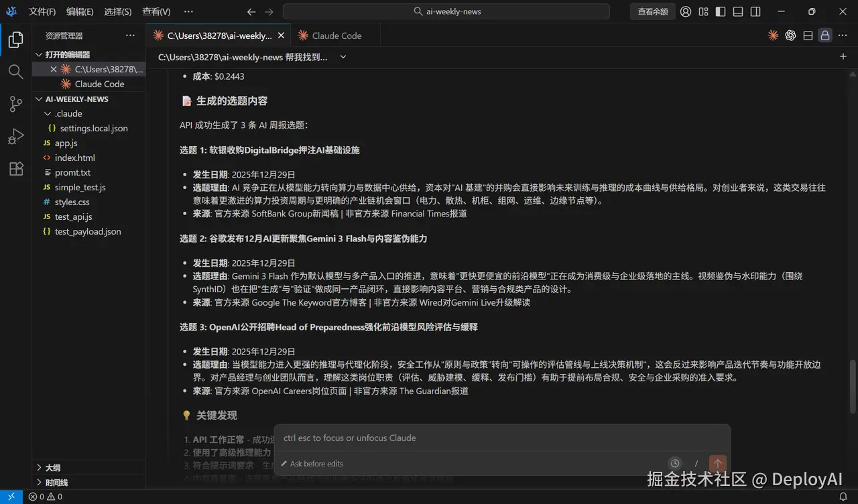Open the Source Control view
Image resolution: width=858 pixels, height=504 pixels.
click(x=16, y=104)
